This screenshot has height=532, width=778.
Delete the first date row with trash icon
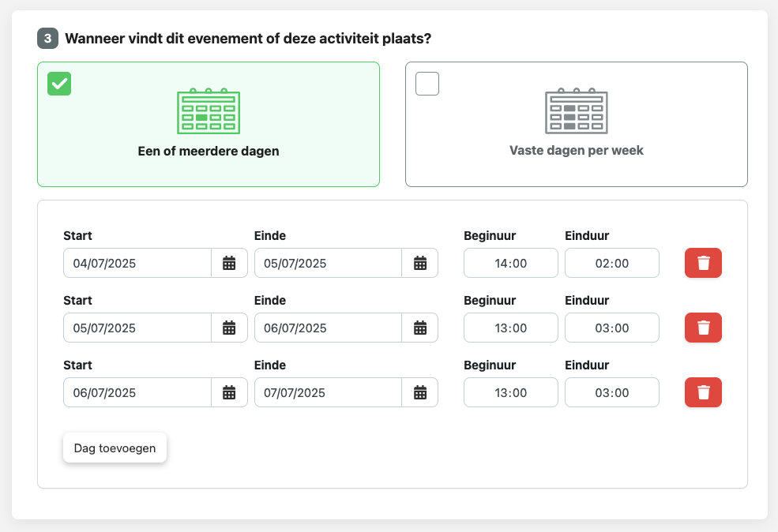703,264
